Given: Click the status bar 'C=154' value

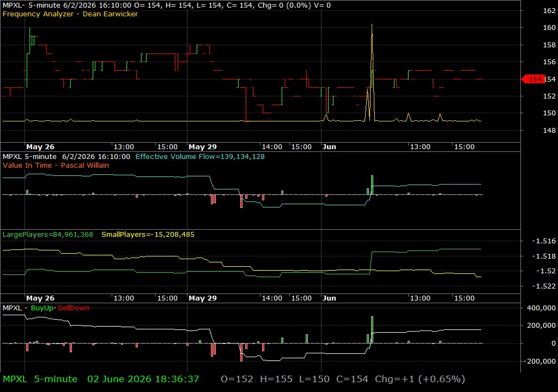Looking at the screenshot, I should coord(353,379).
